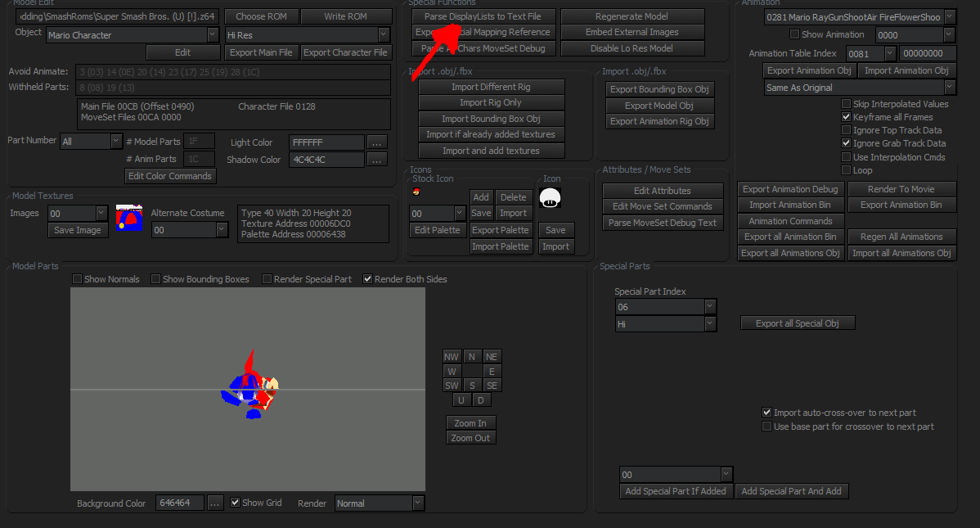The height and width of the screenshot is (528, 980).
Task: Click Edit Color Commands button
Action: point(170,176)
